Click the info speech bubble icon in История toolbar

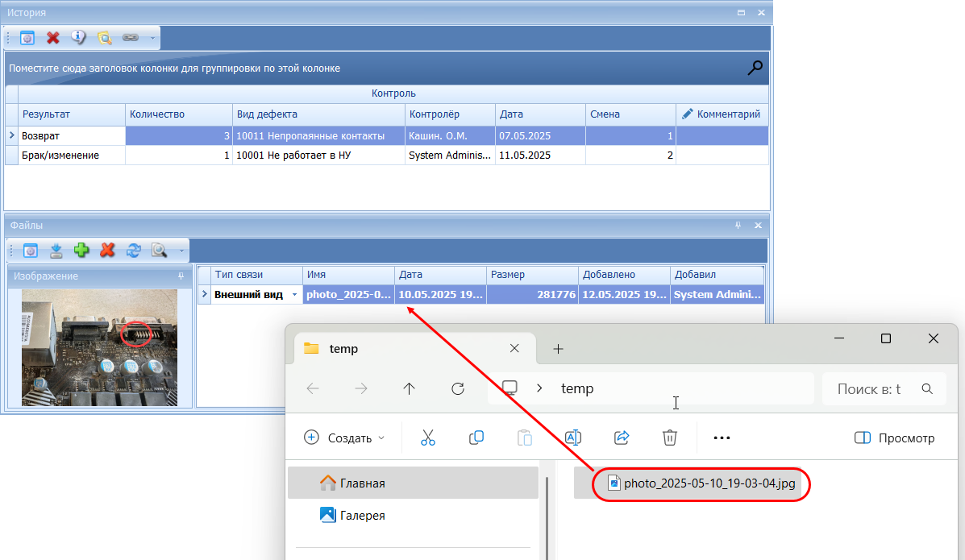point(78,38)
